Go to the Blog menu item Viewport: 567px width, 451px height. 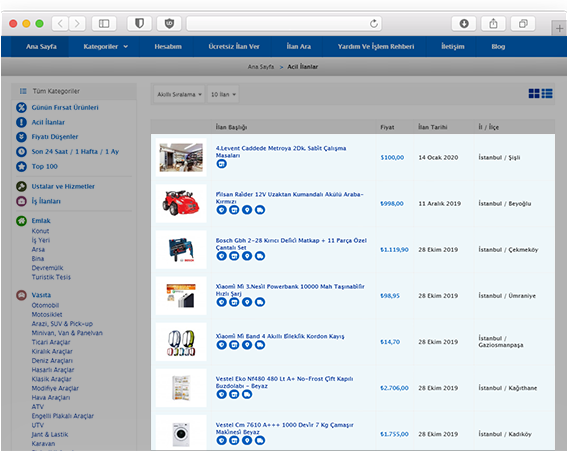[498, 46]
